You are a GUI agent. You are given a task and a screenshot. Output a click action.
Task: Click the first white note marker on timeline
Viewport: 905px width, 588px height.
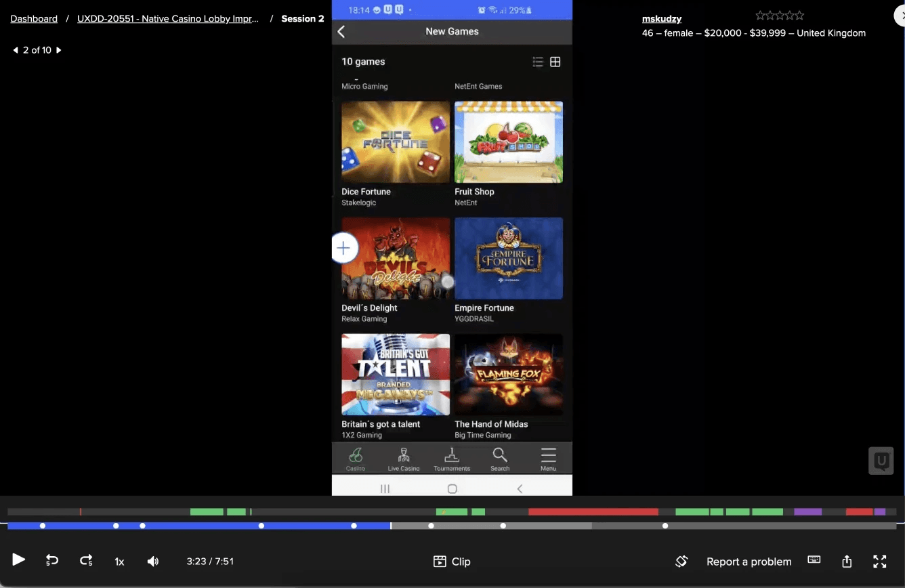tap(43, 526)
